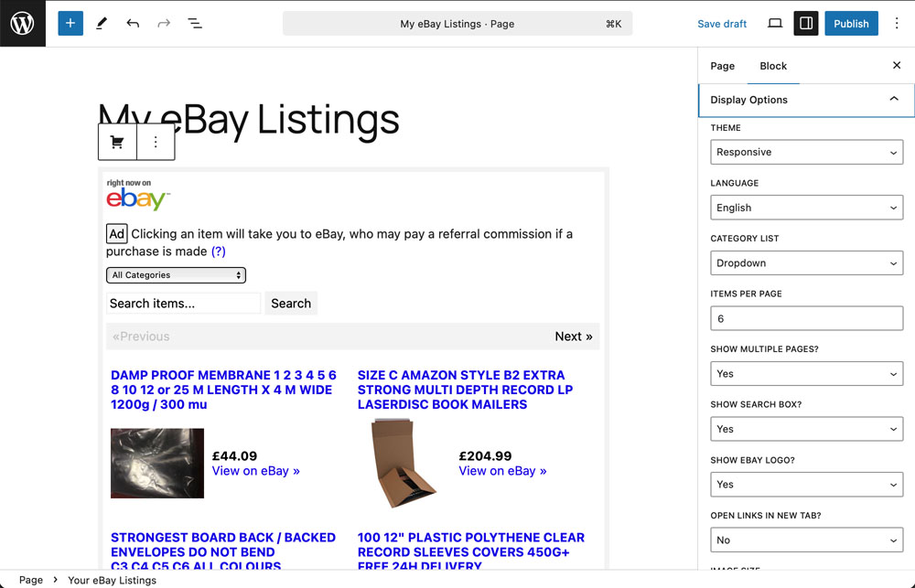
Task: Click the £44.09 price text
Action: pyautogui.click(x=234, y=455)
